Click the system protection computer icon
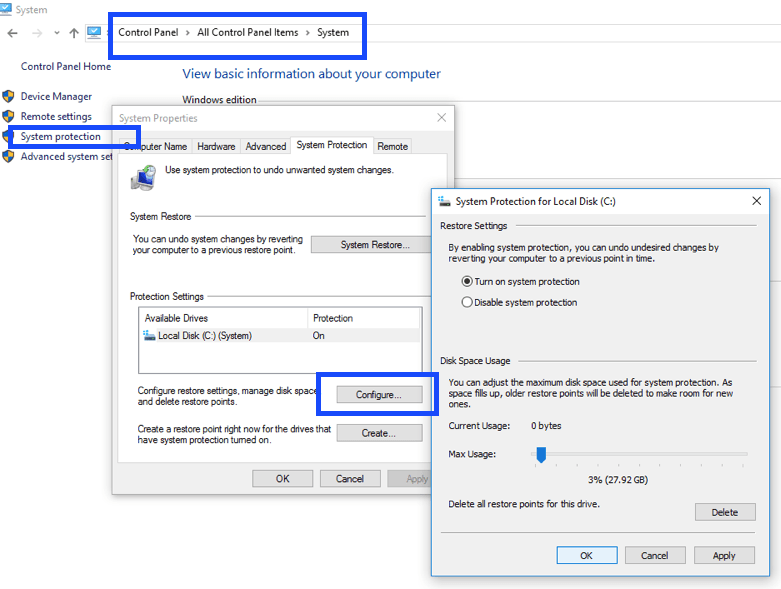The height and width of the screenshot is (589, 781). [x=143, y=178]
